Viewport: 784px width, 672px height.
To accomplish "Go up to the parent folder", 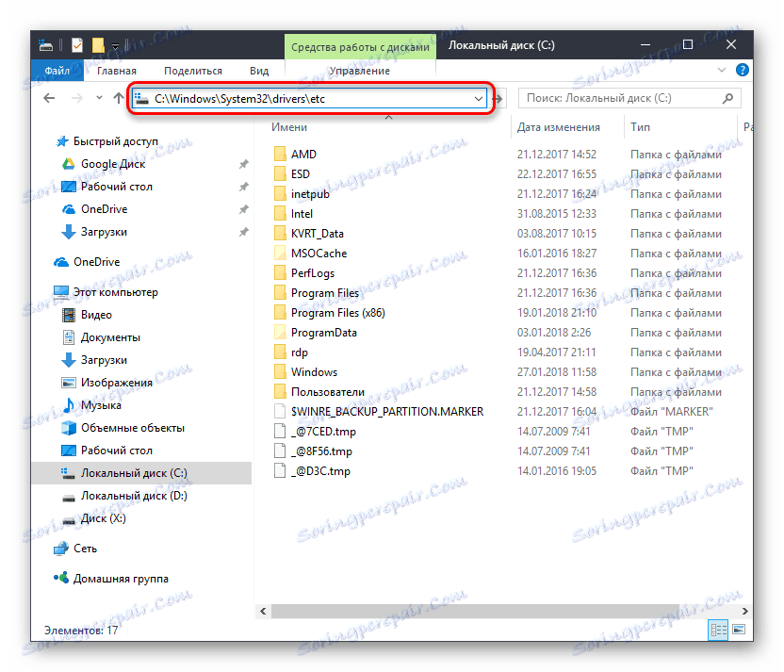I will 118,98.
